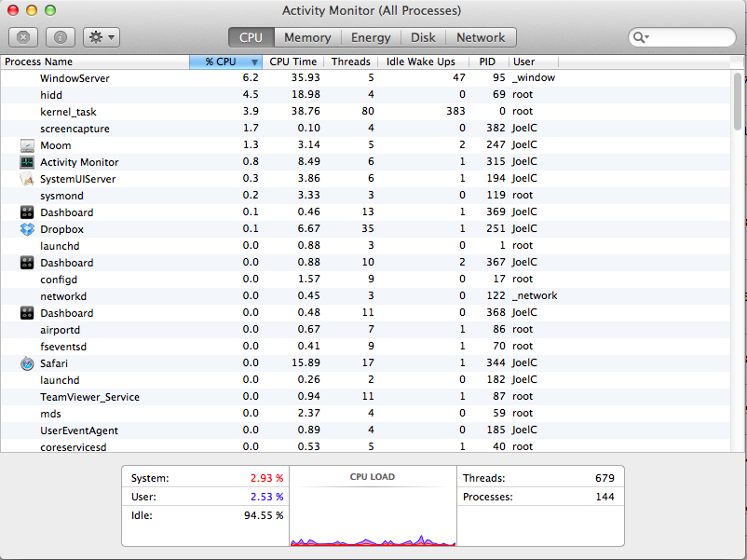Viewport: 747px width, 560px height.
Task: Click the vertical scrollbar thumb
Action: (x=738, y=102)
